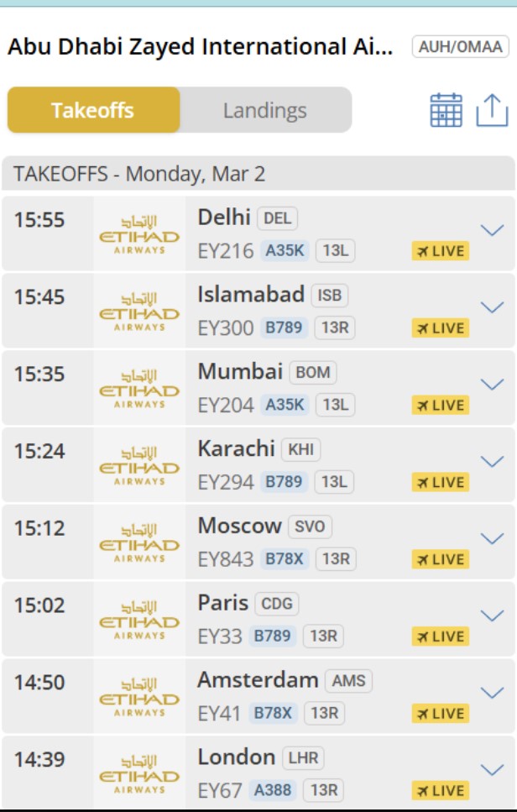Image resolution: width=517 pixels, height=812 pixels.
Task: Open the Islamabad destination link
Action: [x=251, y=295]
